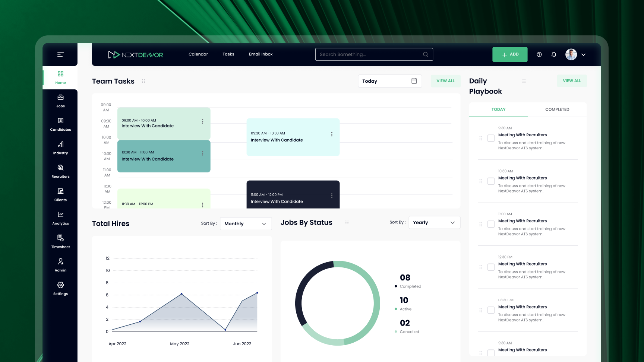644x362 pixels.
Task: Grab Team Tasks drag handle icon
Action: (143, 81)
